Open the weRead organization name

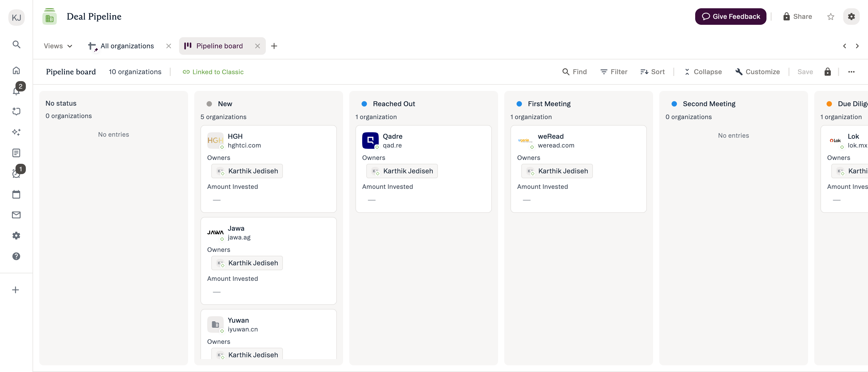(551, 136)
